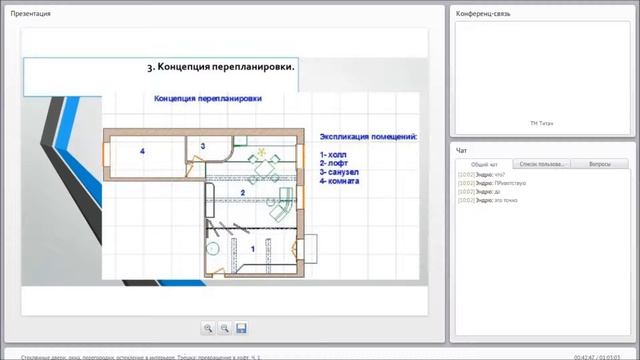Viewport: 640px width, 360px height.
Task: Open the Вопросы tab
Action: pyautogui.click(x=600, y=164)
